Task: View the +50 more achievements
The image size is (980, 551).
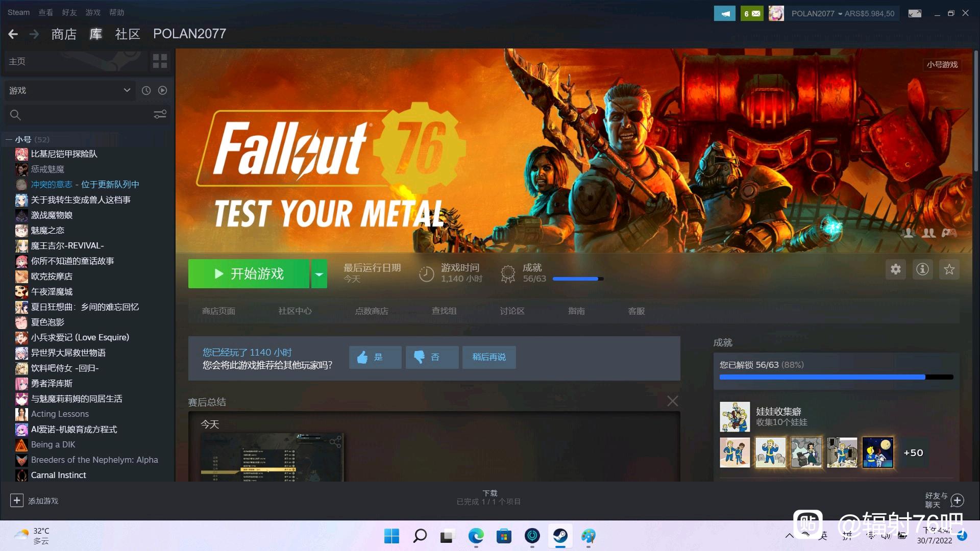Action: [x=913, y=453]
